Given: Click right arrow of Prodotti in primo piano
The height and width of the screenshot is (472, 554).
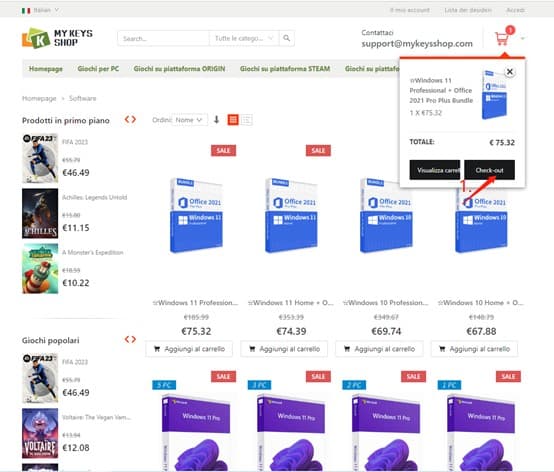Looking at the screenshot, I should click(134, 119).
